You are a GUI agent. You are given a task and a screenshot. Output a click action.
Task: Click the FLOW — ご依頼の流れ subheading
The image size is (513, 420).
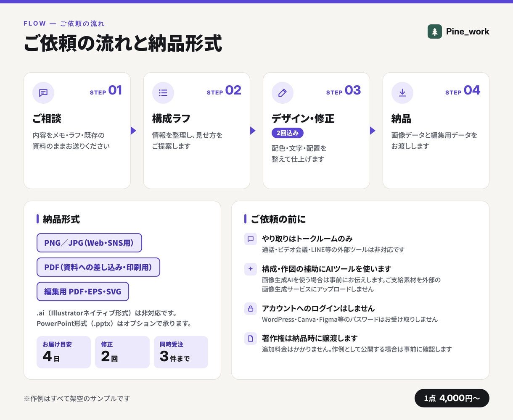pos(64,24)
